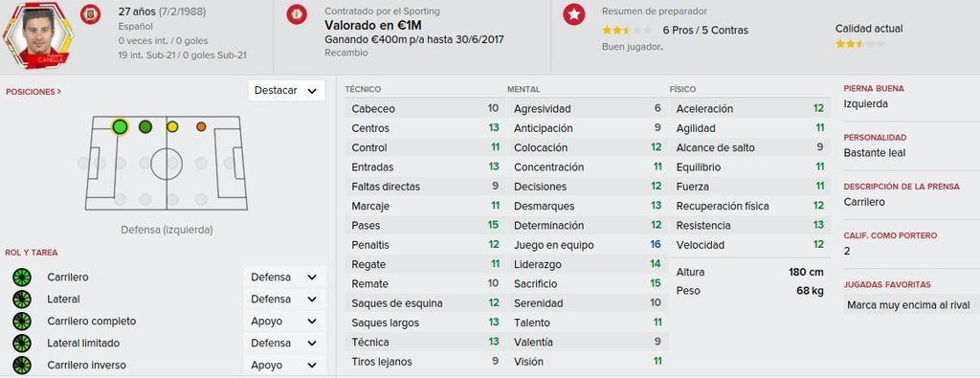Click the Lateral limitado role suitability icon
This screenshot has height=378, width=980.
point(22,343)
